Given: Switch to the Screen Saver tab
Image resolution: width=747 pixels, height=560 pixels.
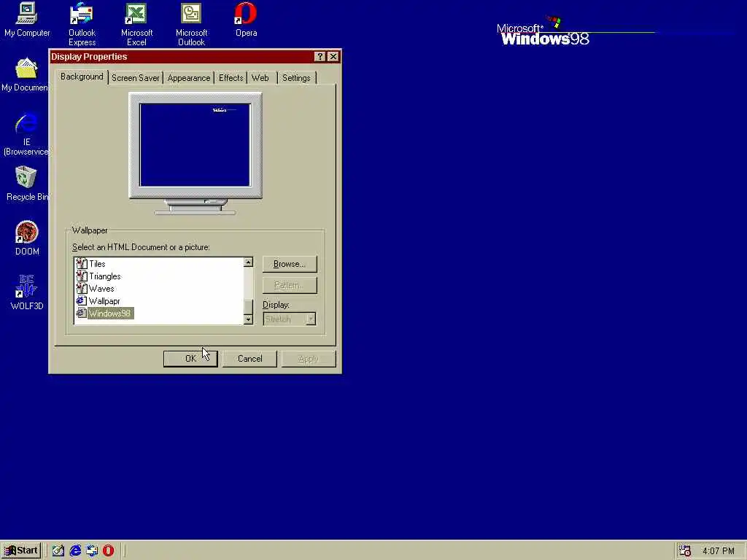Looking at the screenshot, I should click(135, 78).
